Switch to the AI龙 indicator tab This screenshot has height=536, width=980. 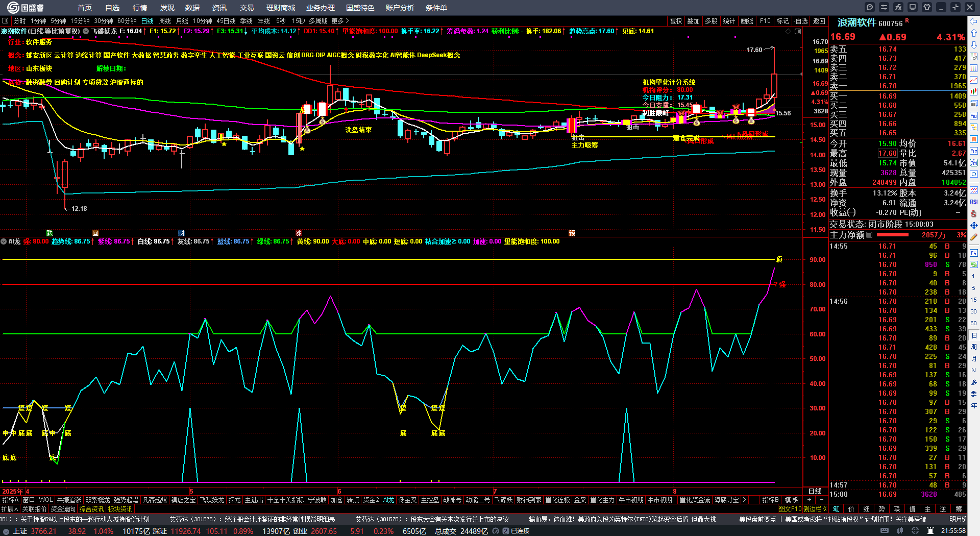pos(388,500)
